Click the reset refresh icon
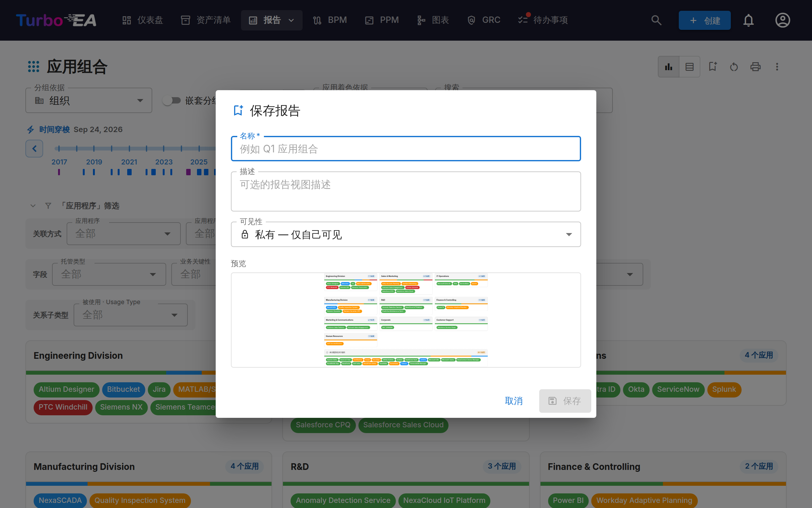 (x=734, y=67)
